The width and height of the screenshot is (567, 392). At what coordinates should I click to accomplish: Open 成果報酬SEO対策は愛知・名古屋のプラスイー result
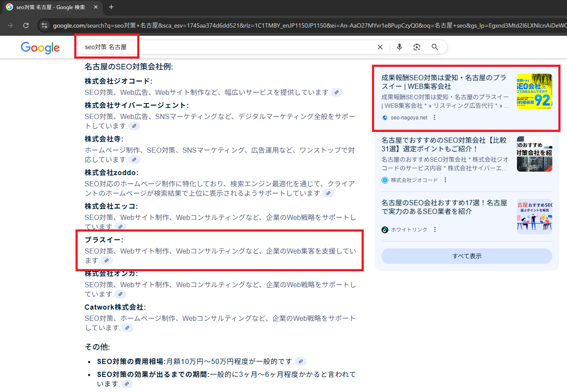click(x=444, y=82)
